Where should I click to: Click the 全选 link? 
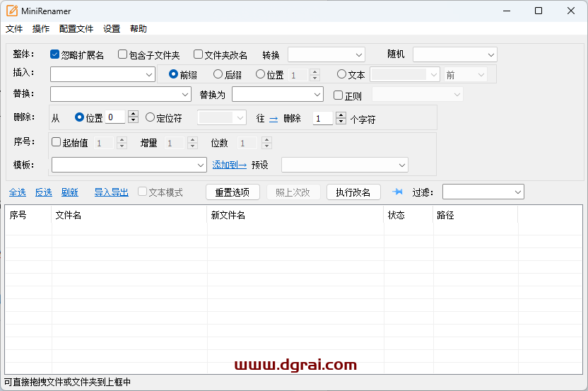click(x=17, y=192)
